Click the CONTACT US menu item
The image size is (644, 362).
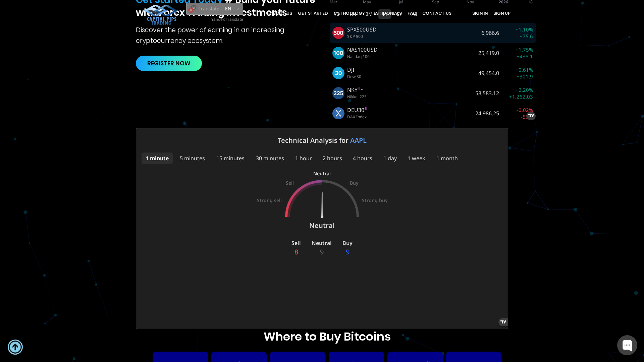tap(437, 13)
